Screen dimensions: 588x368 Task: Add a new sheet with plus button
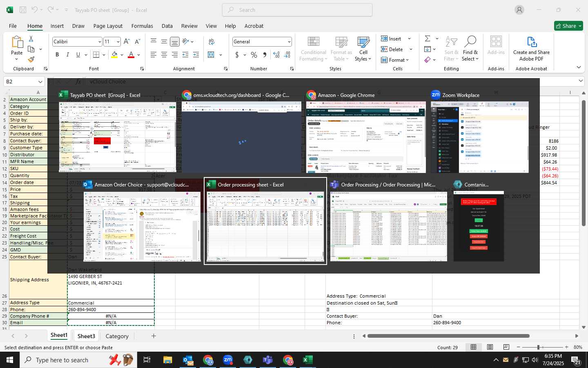154,336
